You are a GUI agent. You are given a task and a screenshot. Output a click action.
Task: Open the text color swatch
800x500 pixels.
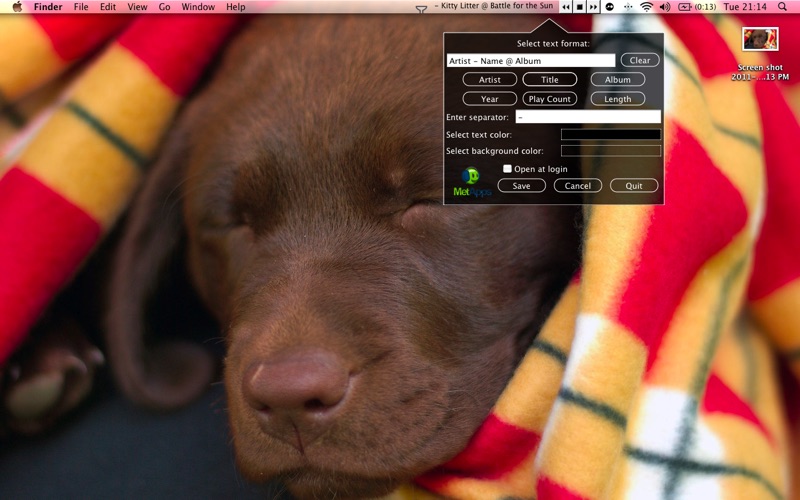pos(611,135)
